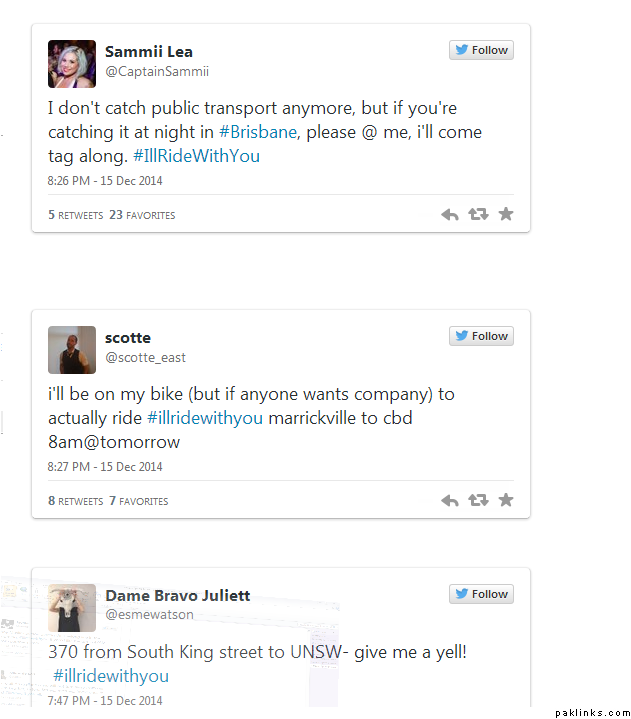
Task: Follow Sammii Lea
Action: 481,50
